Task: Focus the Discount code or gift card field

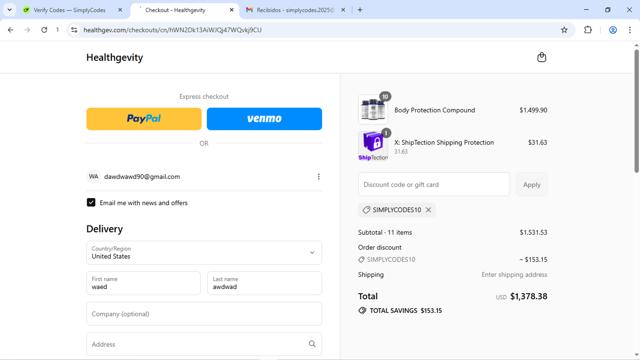Action: pos(433,184)
